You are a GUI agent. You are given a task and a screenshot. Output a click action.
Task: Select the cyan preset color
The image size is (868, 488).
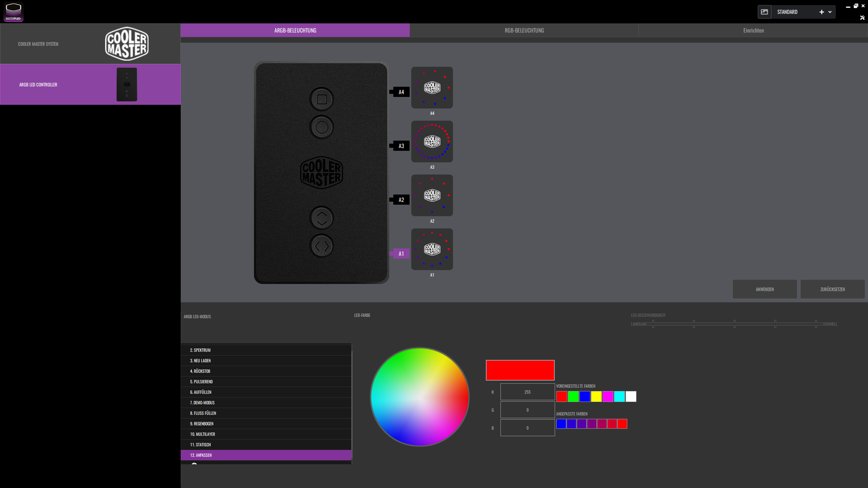(619, 396)
